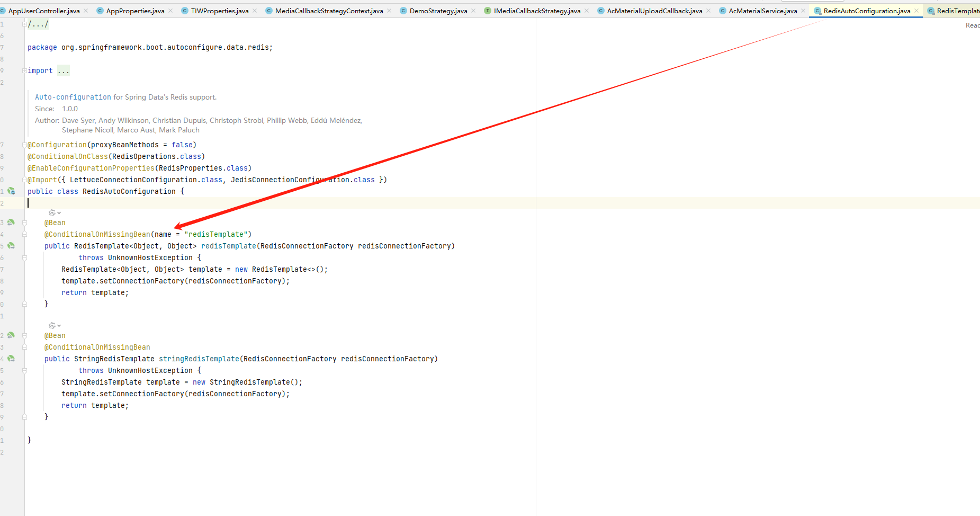The image size is (980, 516).
Task: Click LettuceConnectionConfiguration.class in @Import
Action: pyautogui.click(x=146, y=180)
